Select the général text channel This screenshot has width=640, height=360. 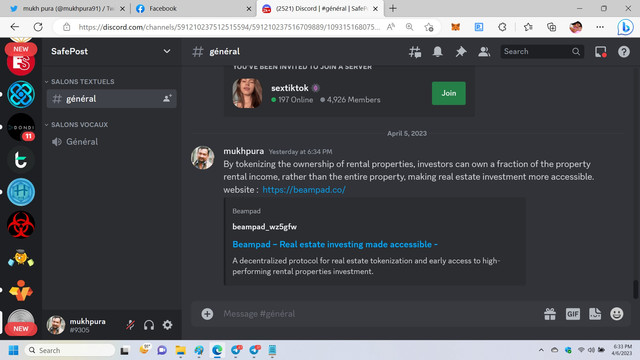click(x=111, y=99)
